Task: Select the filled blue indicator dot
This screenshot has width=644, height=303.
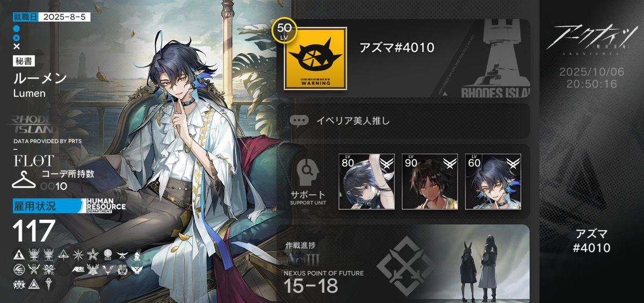Action: [x=17, y=29]
